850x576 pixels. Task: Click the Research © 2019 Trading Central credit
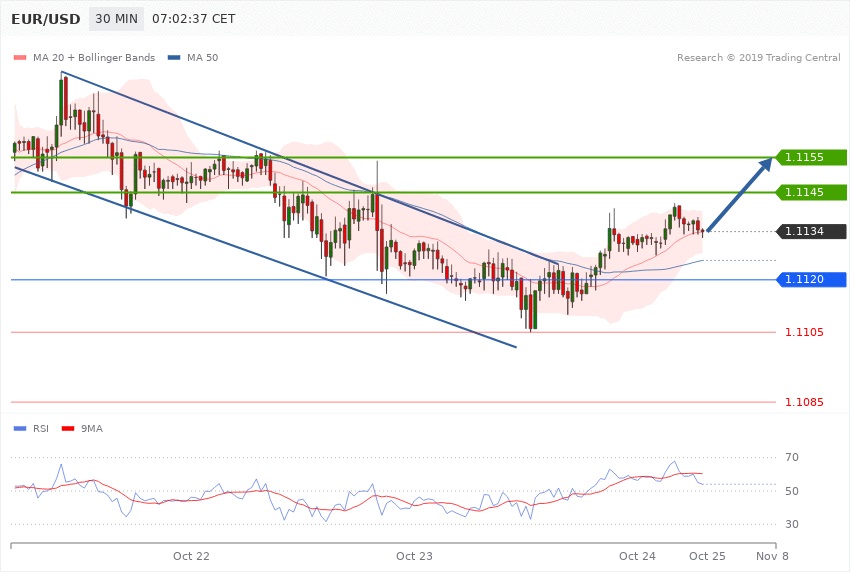click(x=758, y=57)
